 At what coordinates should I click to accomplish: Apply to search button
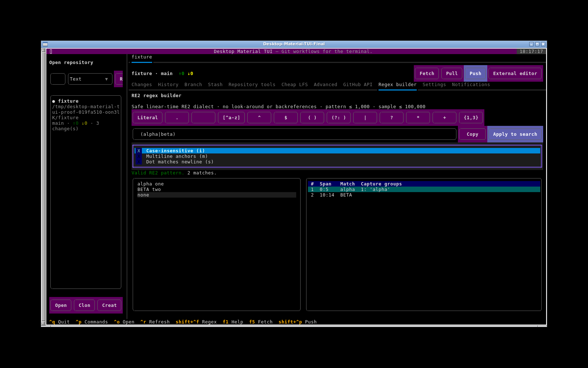pyautogui.click(x=515, y=134)
